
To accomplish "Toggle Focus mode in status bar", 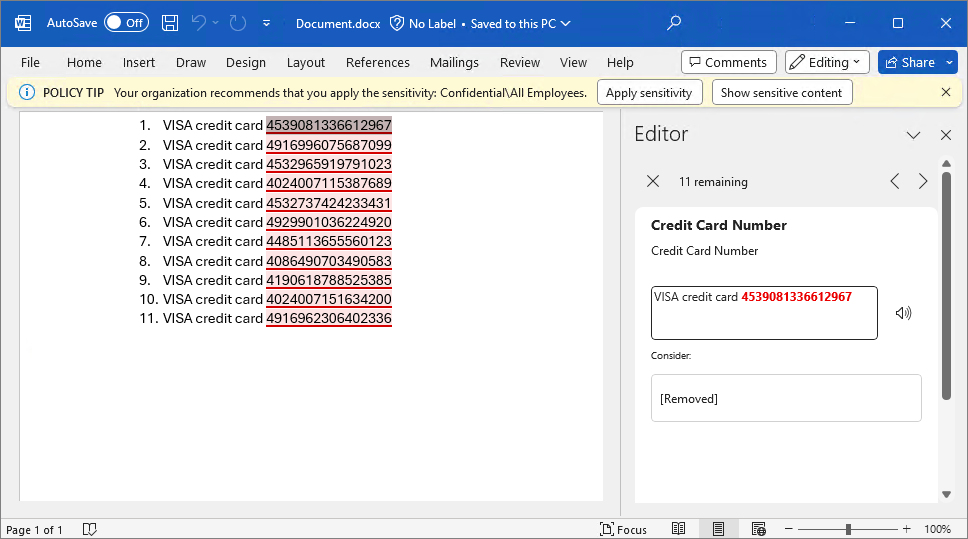I will tap(624, 529).
